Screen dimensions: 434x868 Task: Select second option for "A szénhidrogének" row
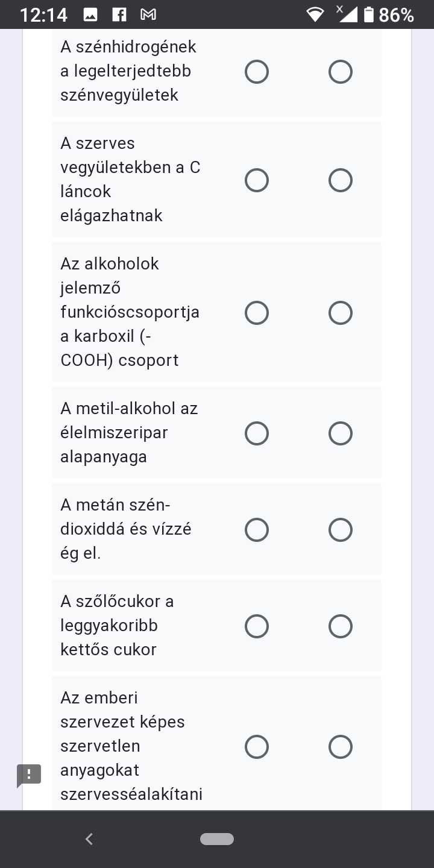tap(341, 72)
